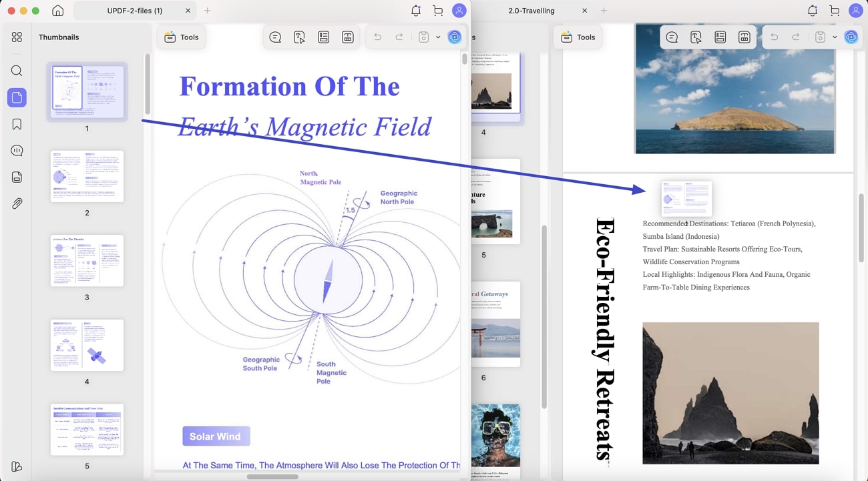Image resolution: width=868 pixels, height=481 pixels.
Task: Open user account avatar in the UPDF-2-files window
Action: [x=459, y=11]
